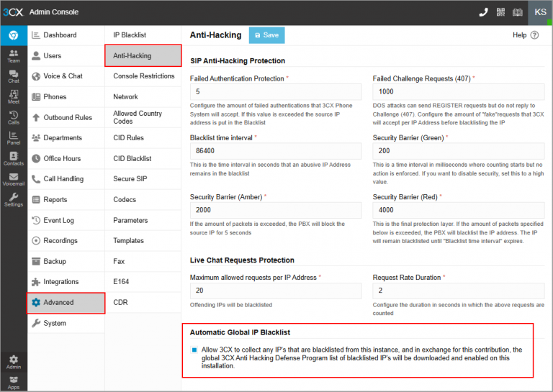Click the Save button
The height and width of the screenshot is (392, 553).
(266, 35)
